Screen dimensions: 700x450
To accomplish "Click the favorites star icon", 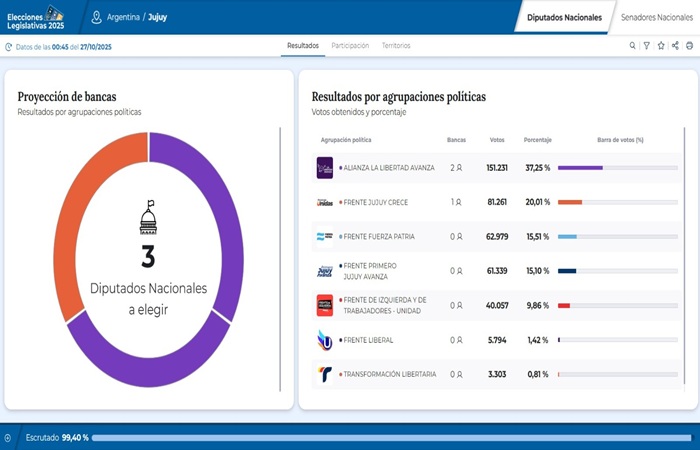I will click(661, 46).
